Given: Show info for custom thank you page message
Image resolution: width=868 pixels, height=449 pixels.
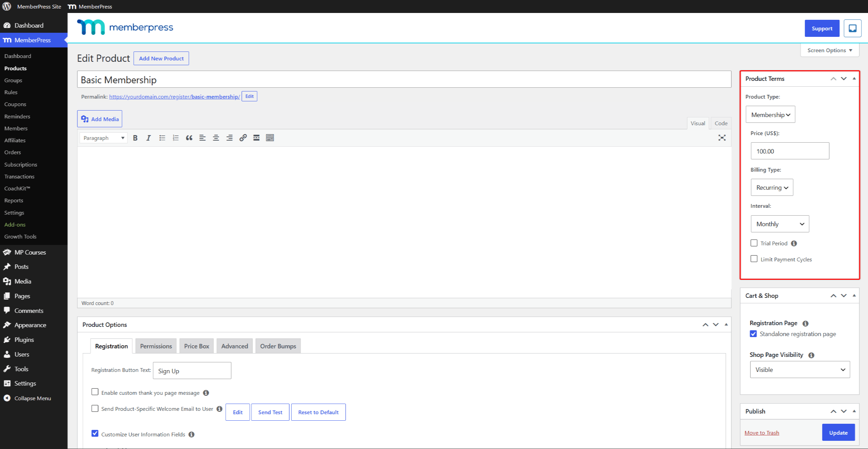Looking at the screenshot, I should pos(206,393).
